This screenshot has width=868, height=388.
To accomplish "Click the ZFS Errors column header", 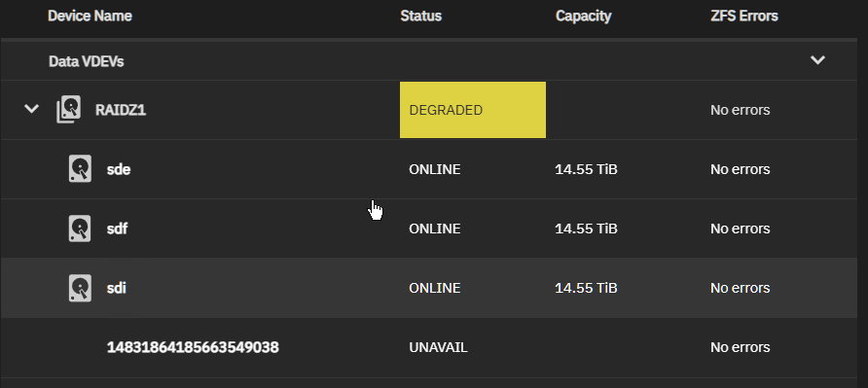I will (x=744, y=17).
